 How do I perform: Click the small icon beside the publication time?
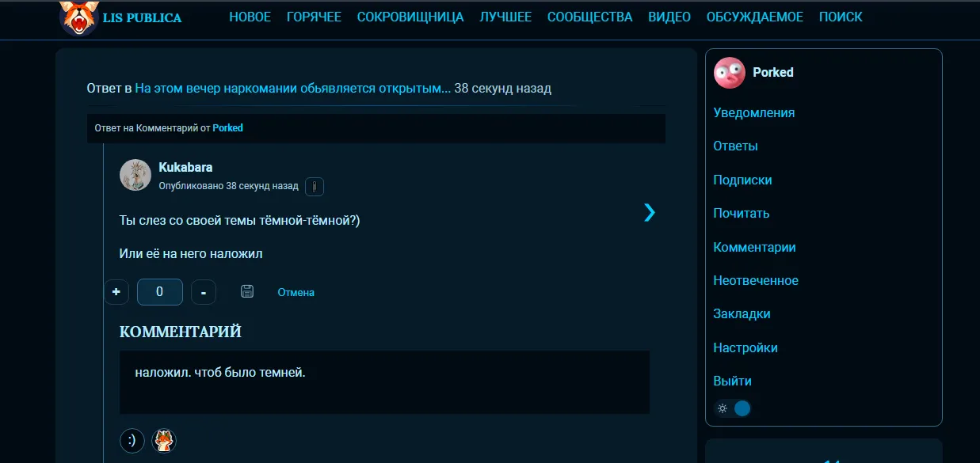(x=315, y=187)
